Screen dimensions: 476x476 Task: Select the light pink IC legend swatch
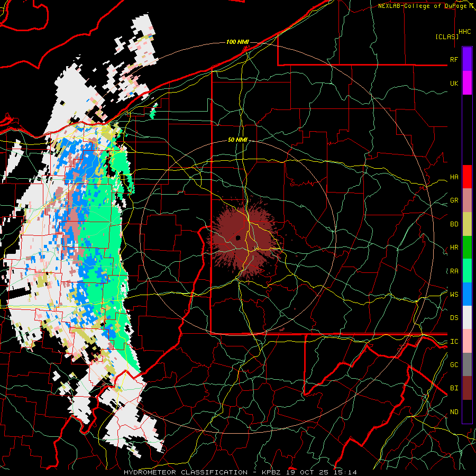coord(467,341)
